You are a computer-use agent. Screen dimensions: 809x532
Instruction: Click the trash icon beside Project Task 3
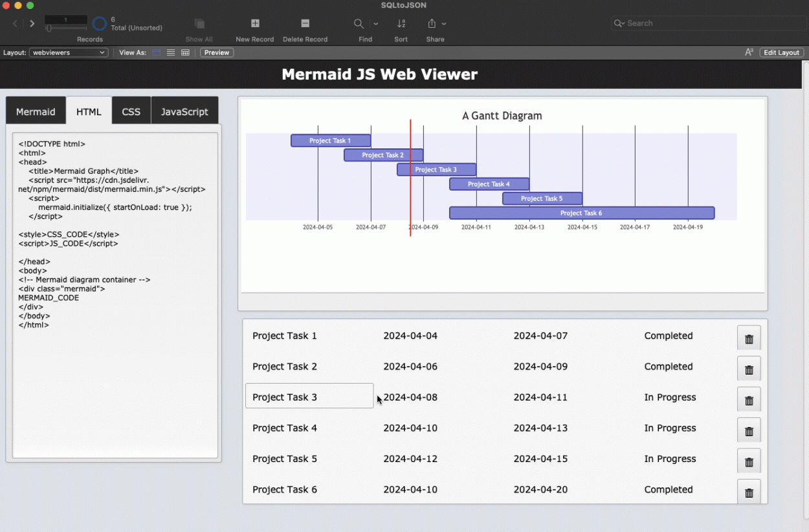[749, 399]
